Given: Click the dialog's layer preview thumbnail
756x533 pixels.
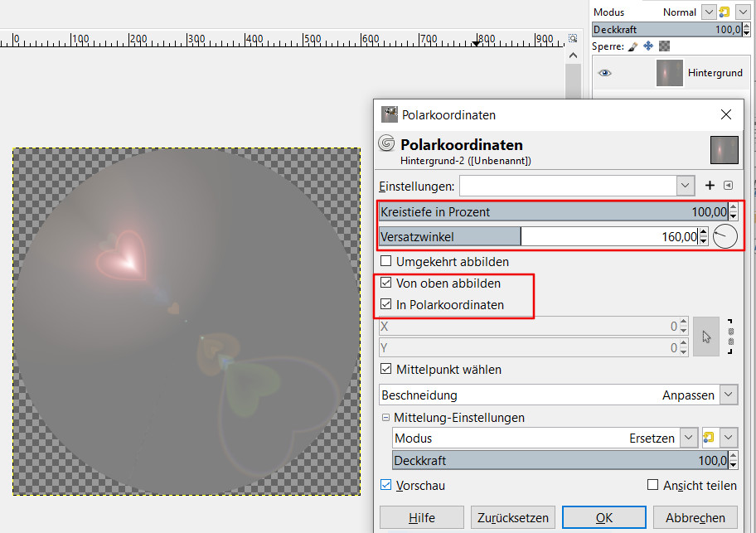Looking at the screenshot, I should (x=724, y=150).
